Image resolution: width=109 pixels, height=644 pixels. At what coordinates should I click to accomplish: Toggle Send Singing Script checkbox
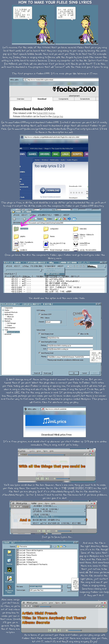coord(39,334)
